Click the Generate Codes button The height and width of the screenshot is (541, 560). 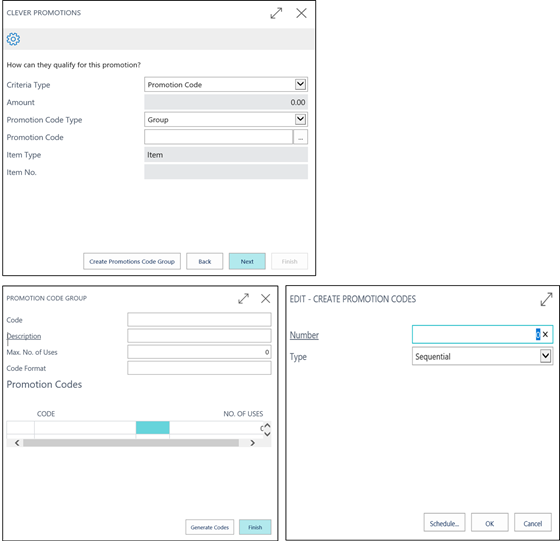click(210, 527)
